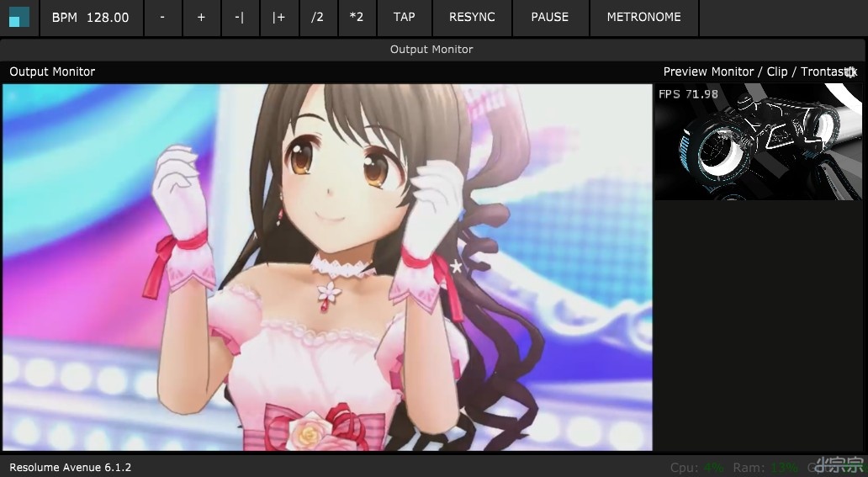Double the BPM using the *2 button
Image resolution: width=868 pixels, height=477 pixels.
click(x=357, y=17)
